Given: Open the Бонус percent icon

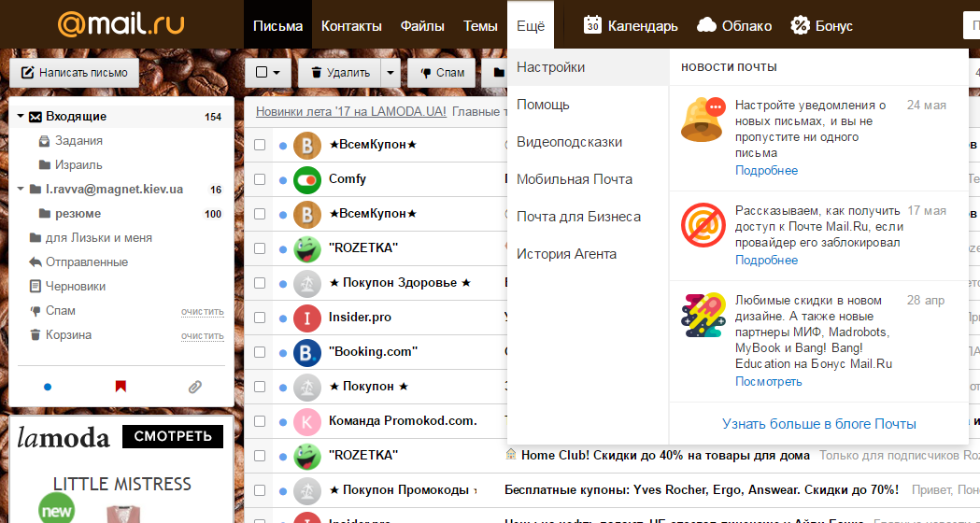Looking at the screenshot, I should (800, 25).
